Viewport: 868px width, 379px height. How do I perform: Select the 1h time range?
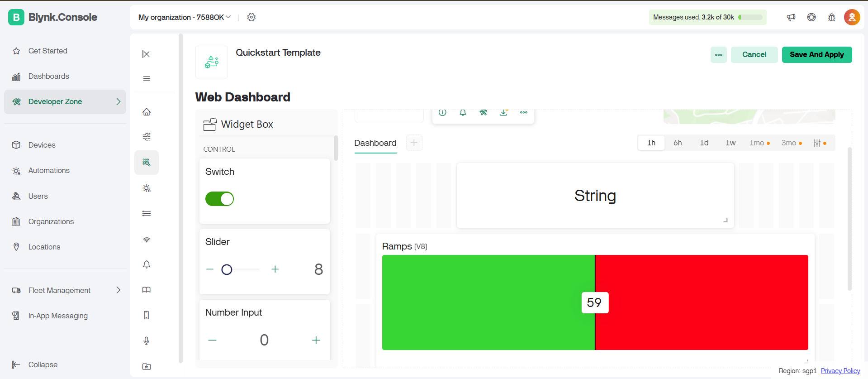(x=651, y=143)
